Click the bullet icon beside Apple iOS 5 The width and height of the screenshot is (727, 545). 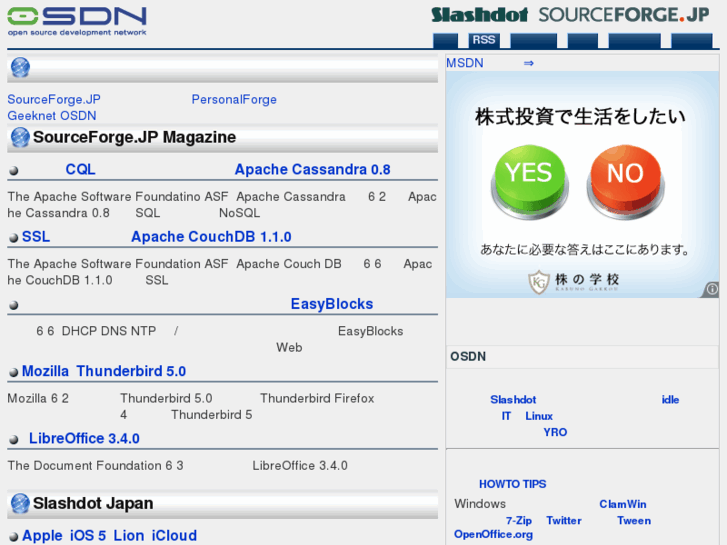tap(14, 537)
